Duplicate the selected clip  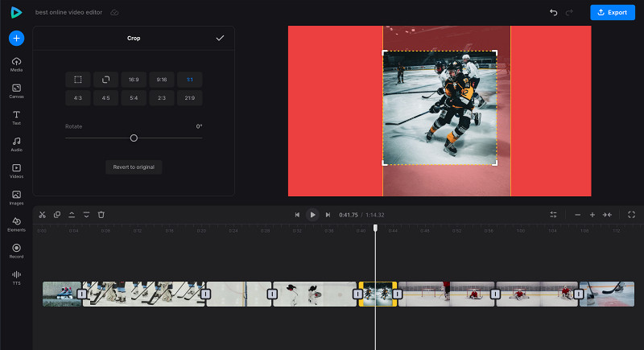point(57,215)
